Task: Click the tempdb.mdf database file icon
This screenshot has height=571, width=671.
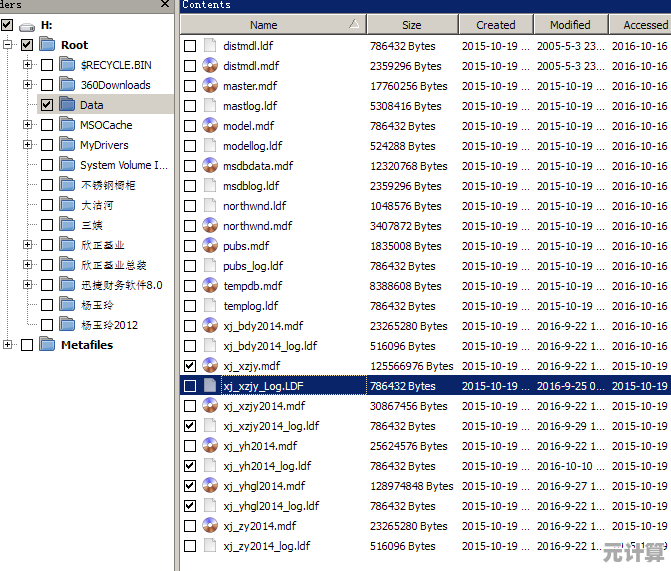Action: tap(210, 286)
